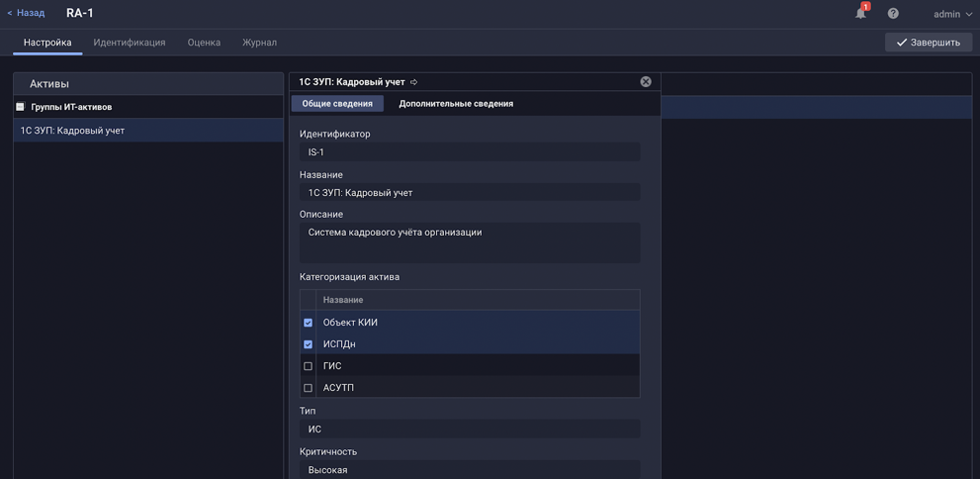Close the 1С ЗУП asset details panel
Viewport: 980px width, 479px height.
[646, 82]
